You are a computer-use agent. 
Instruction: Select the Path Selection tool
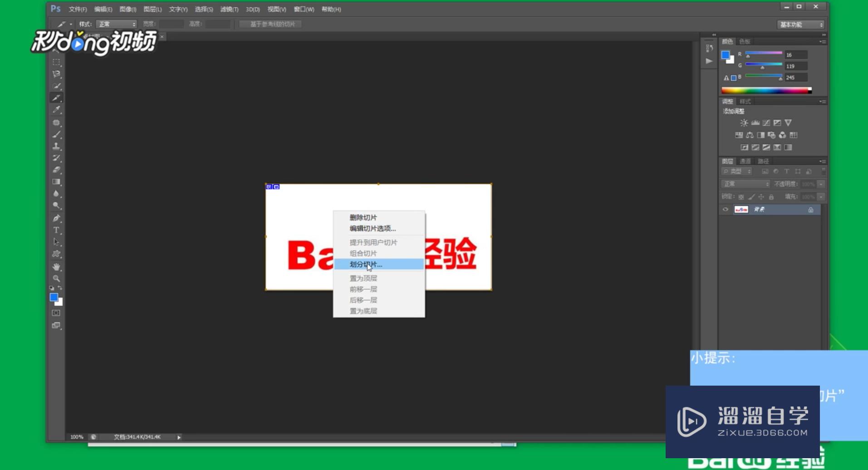click(56, 242)
